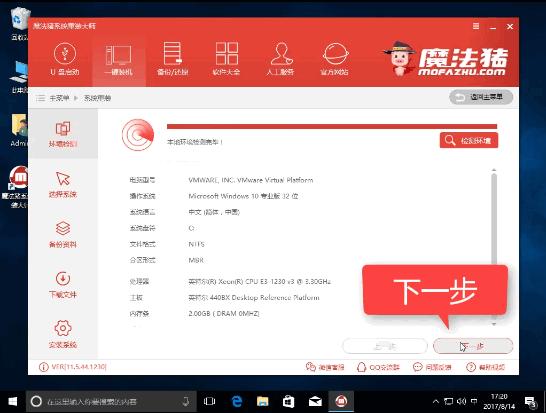The height and width of the screenshot is (413, 546).
Task: Click the radar scan indicator icon
Action: (x=138, y=135)
